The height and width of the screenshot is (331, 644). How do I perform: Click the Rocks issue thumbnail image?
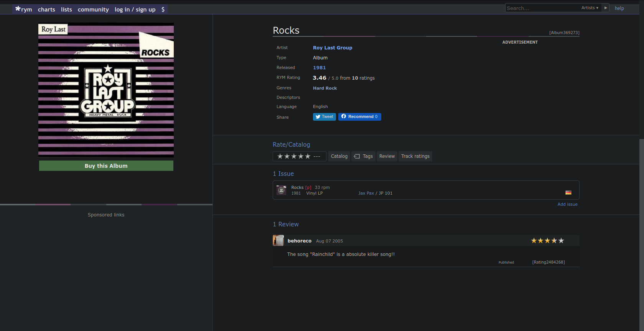point(282,190)
